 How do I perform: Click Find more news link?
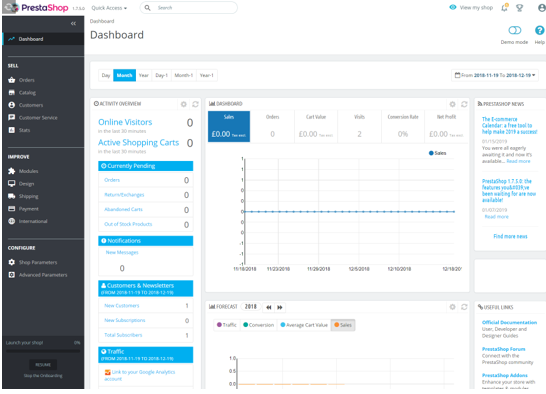point(510,236)
